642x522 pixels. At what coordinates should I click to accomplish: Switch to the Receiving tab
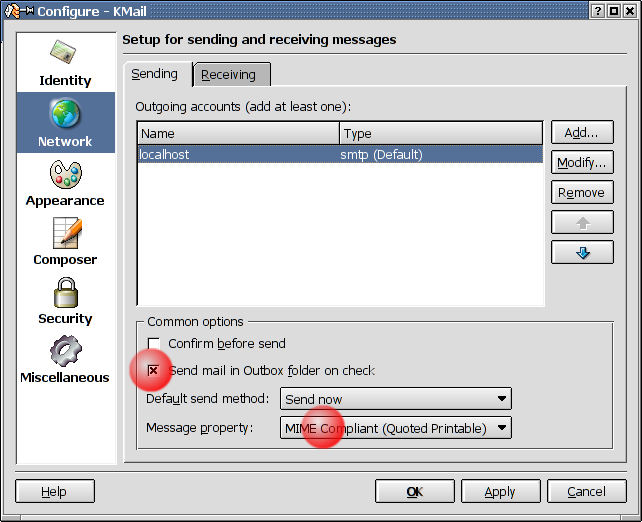[x=232, y=75]
